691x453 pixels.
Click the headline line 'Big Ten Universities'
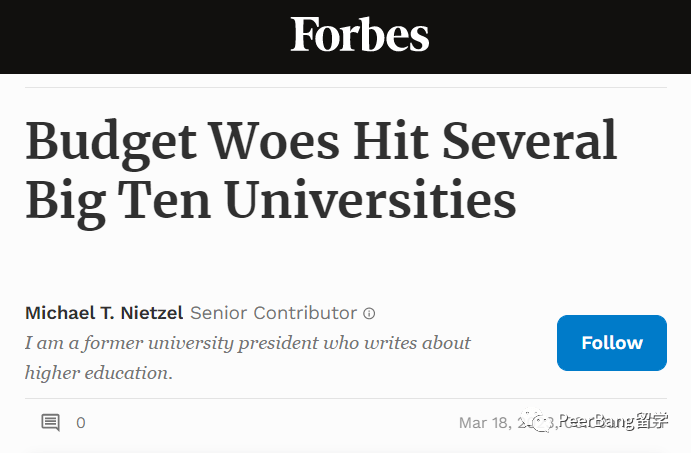(271, 201)
